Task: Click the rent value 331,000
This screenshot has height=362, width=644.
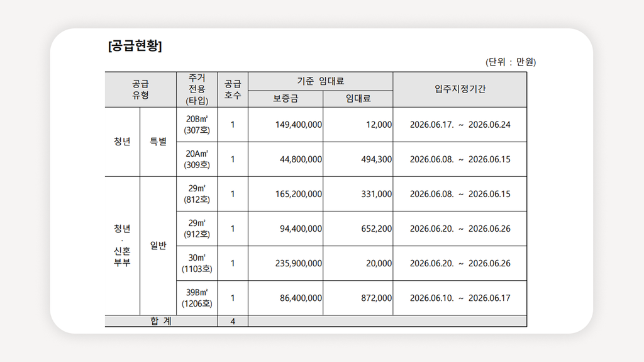Action: [376, 194]
